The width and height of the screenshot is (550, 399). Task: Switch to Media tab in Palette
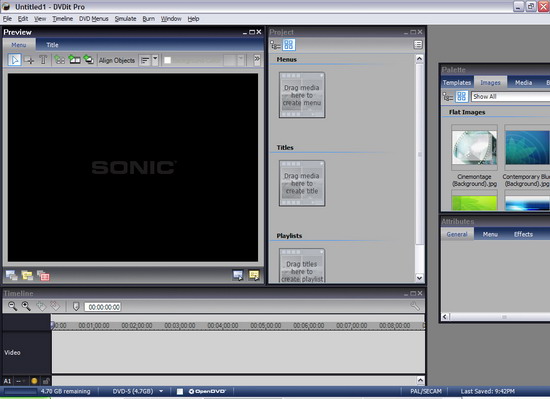[523, 82]
